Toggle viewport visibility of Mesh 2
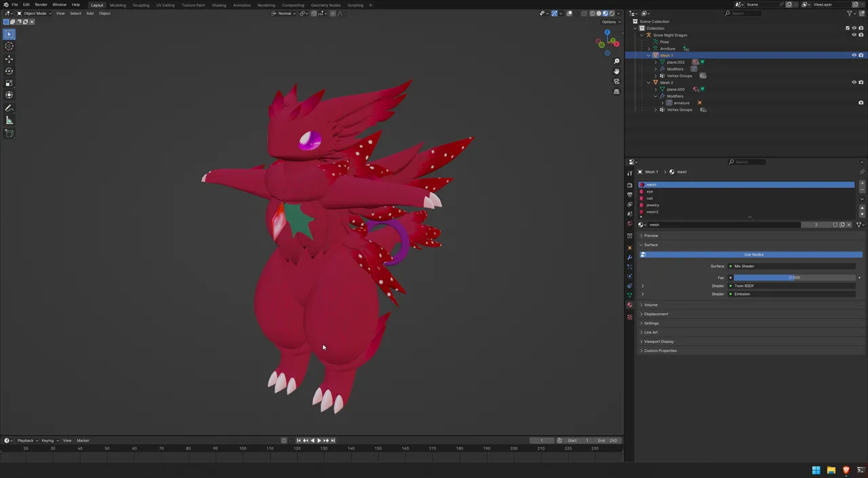Image resolution: width=868 pixels, height=478 pixels. coord(854,83)
